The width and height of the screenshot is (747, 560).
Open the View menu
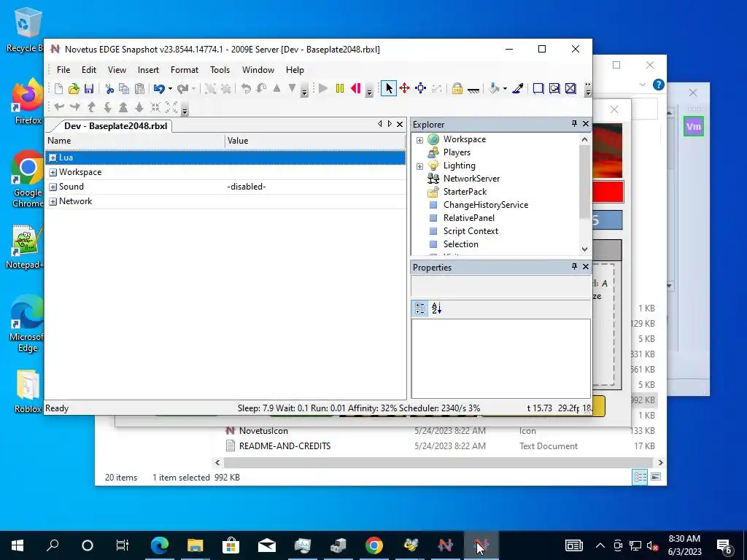tap(117, 70)
